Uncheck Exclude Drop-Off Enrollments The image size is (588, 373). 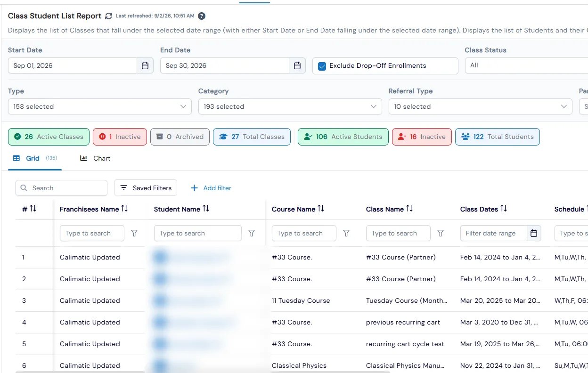point(322,66)
